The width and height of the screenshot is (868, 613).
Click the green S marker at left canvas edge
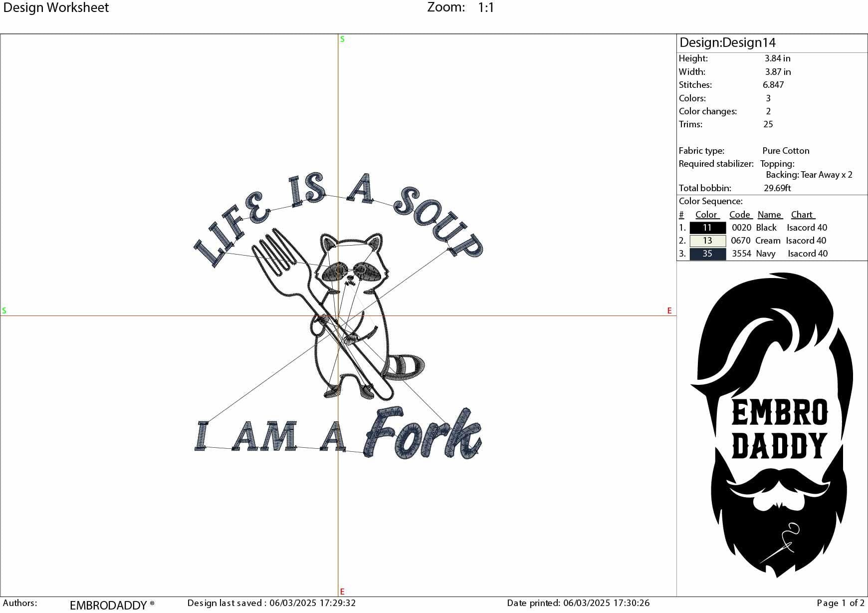point(4,310)
